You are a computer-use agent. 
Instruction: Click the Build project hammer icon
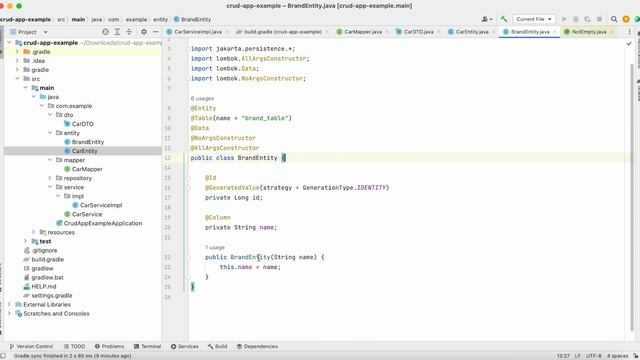[504, 19]
